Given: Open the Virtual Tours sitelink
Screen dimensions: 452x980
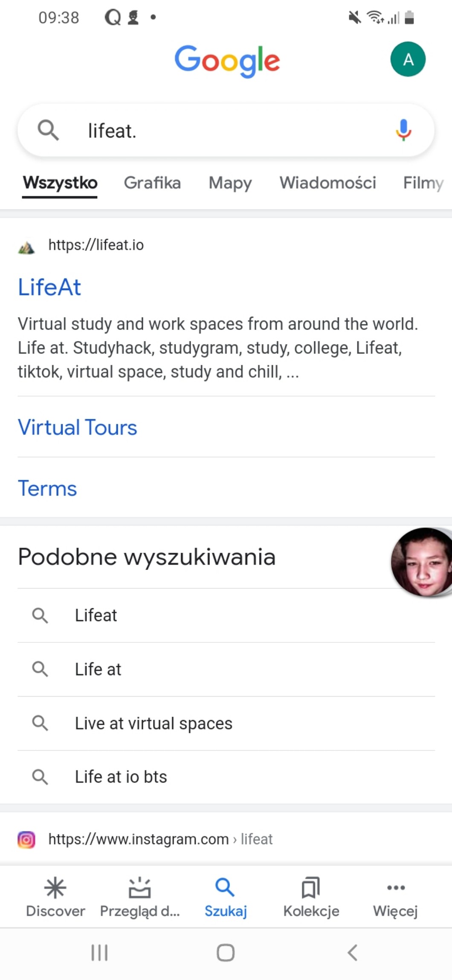Looking at the screenshot, I should (77, 427).
